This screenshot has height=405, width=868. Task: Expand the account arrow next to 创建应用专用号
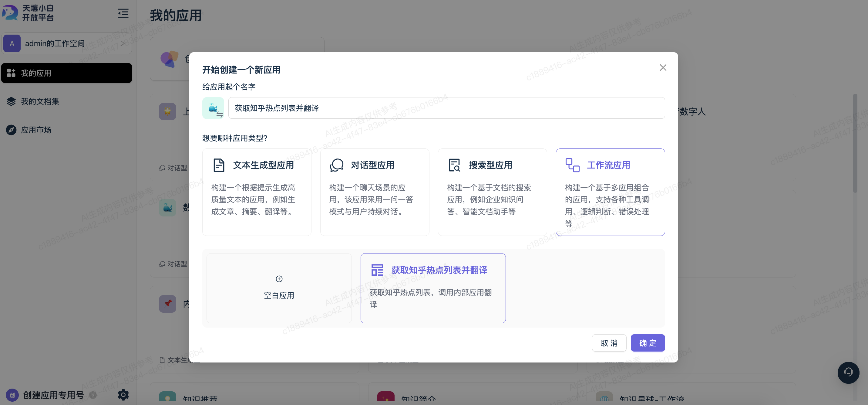[93, 395]
